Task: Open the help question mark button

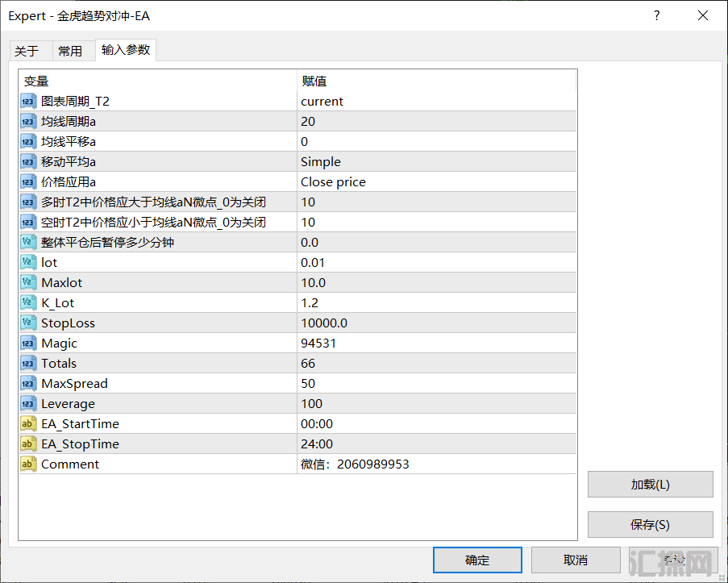Action: pyautogui.click(x=656, y=16)
